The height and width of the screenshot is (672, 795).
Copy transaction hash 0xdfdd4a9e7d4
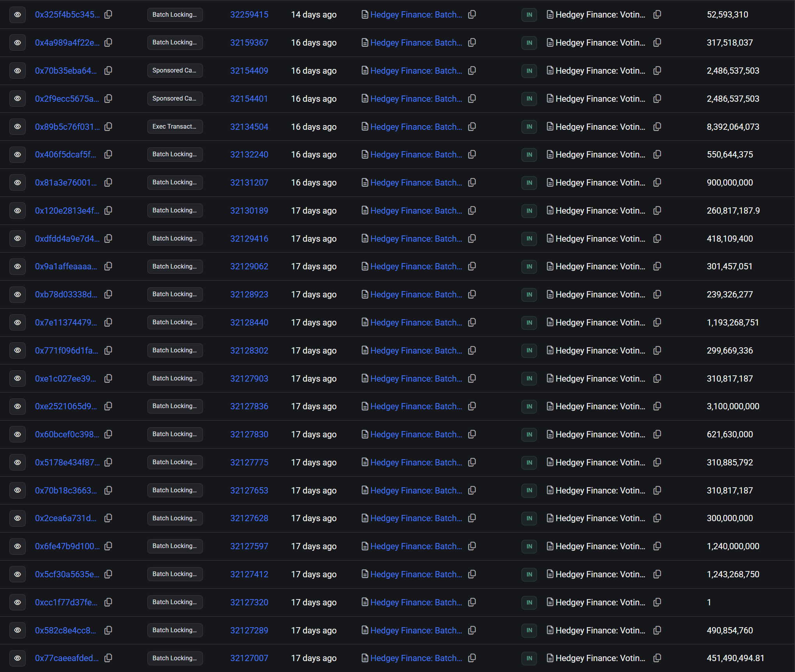click(108, 239)
